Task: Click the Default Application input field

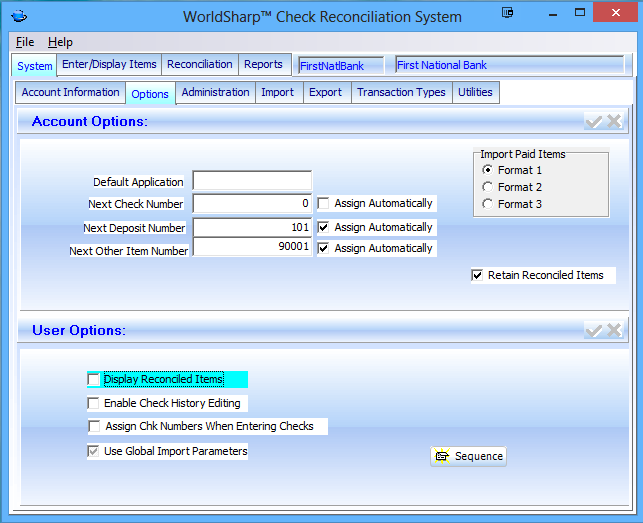Action: [x=252, y=182]
